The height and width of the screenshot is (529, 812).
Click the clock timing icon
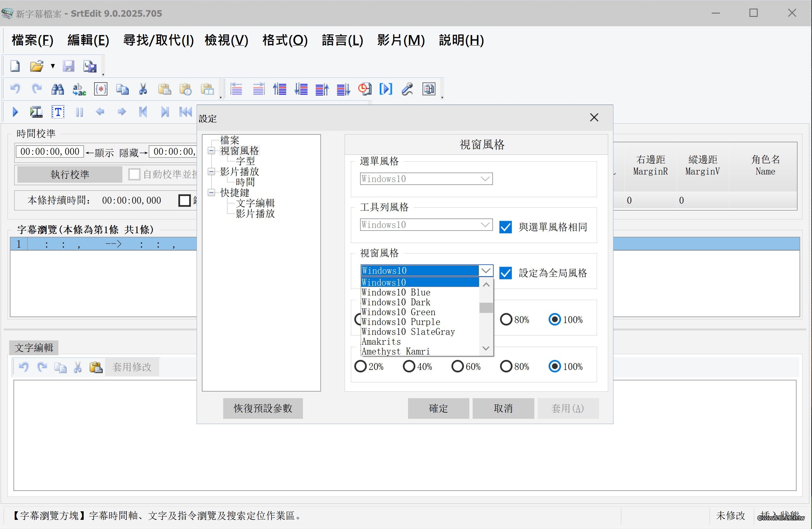[x=365, y=89]
